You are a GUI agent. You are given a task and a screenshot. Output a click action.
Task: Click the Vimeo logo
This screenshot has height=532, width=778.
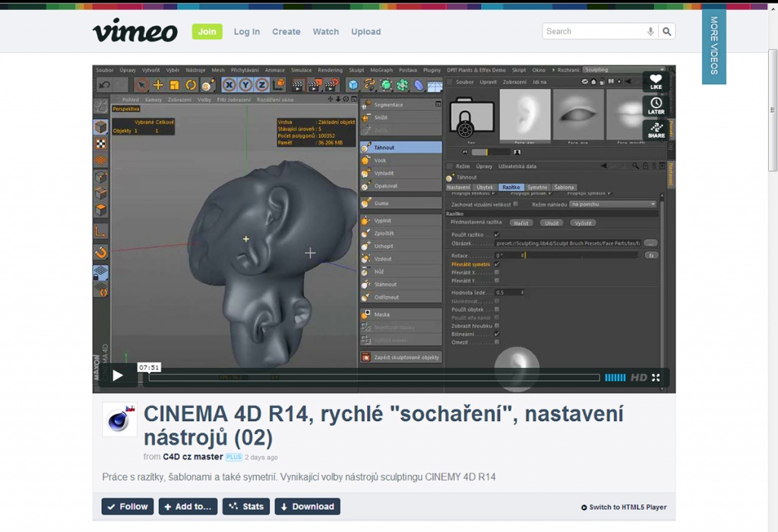135,30
